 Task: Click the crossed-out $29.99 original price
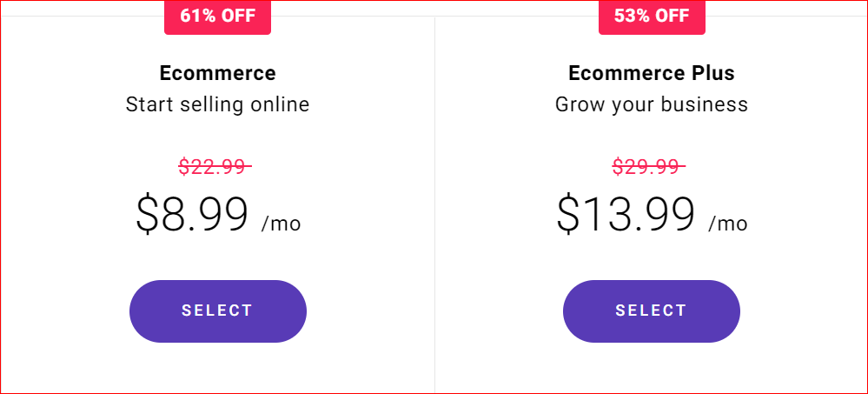pos(648,165)
